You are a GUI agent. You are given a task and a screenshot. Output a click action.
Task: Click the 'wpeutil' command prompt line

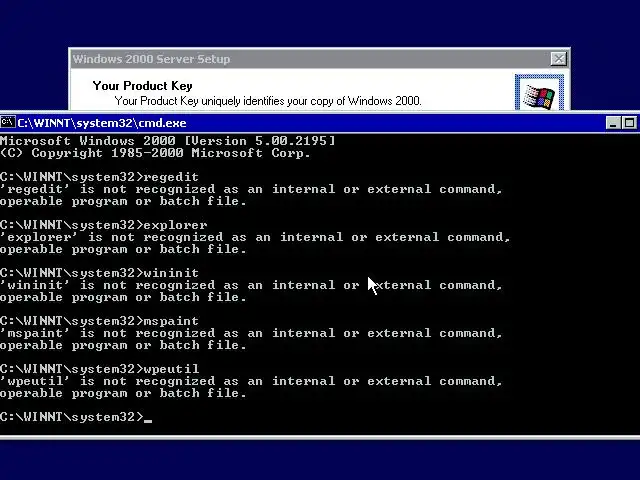click(x=100, y=369)
